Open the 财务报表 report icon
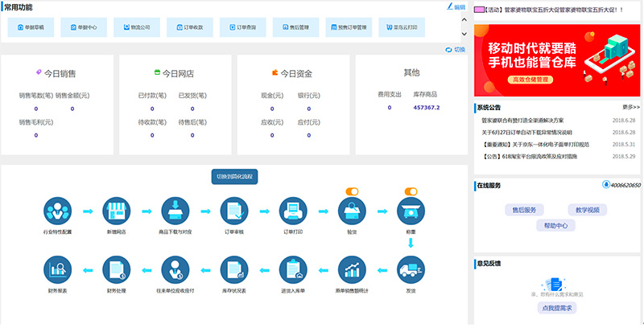The height and width of the screenshot is (328, 644). click(57, 270)
